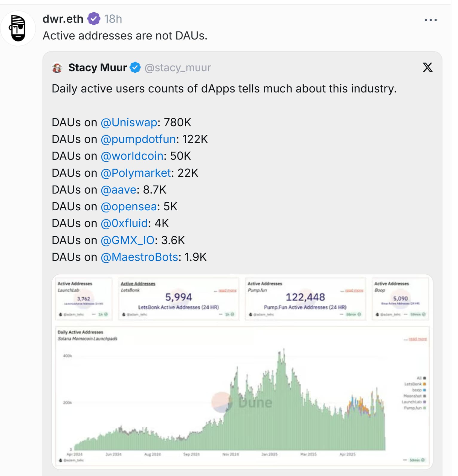Open the @GMX_IO mention
This screenshot has height=476, width=458.
(x=127, y=240)
